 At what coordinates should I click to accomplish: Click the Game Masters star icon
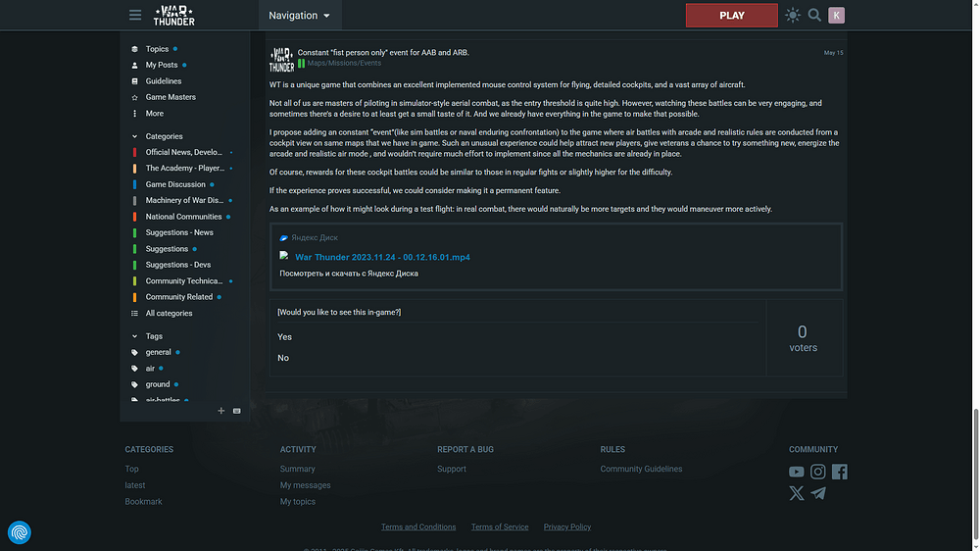[x=134, y=98]
